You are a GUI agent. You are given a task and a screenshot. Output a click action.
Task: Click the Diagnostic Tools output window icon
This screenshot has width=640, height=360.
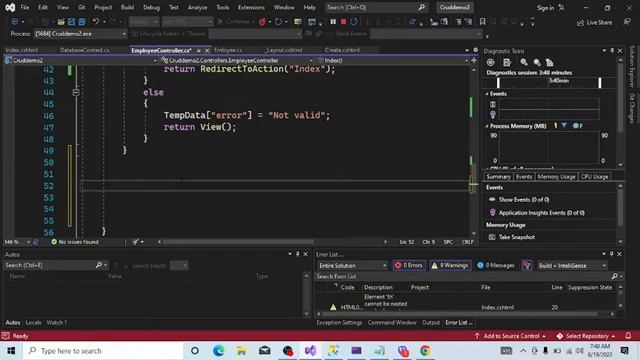tap(507, 62)
